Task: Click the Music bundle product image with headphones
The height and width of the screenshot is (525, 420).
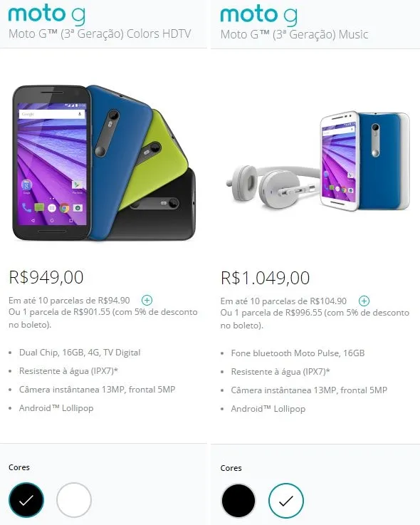Action: click(x=318, y=162)
